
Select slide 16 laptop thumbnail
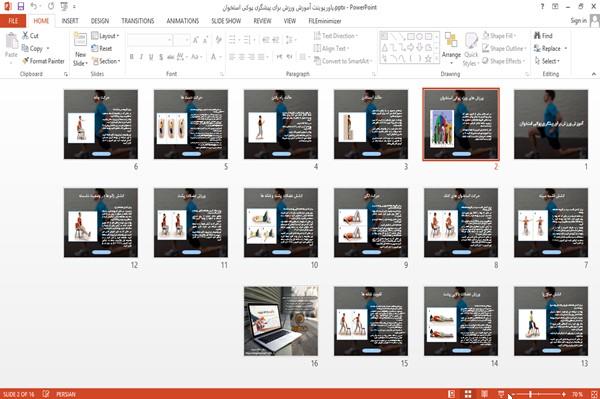(x=281, y=321)
